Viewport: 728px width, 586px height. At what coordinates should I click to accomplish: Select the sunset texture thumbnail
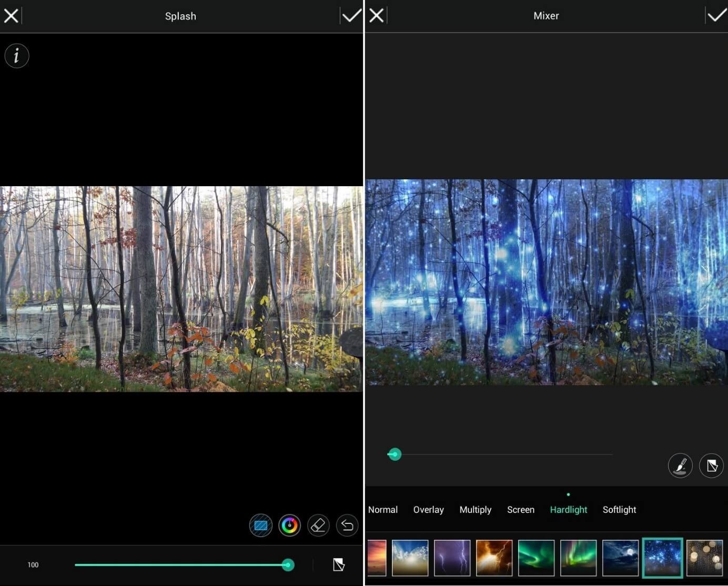tap(377, 558)
